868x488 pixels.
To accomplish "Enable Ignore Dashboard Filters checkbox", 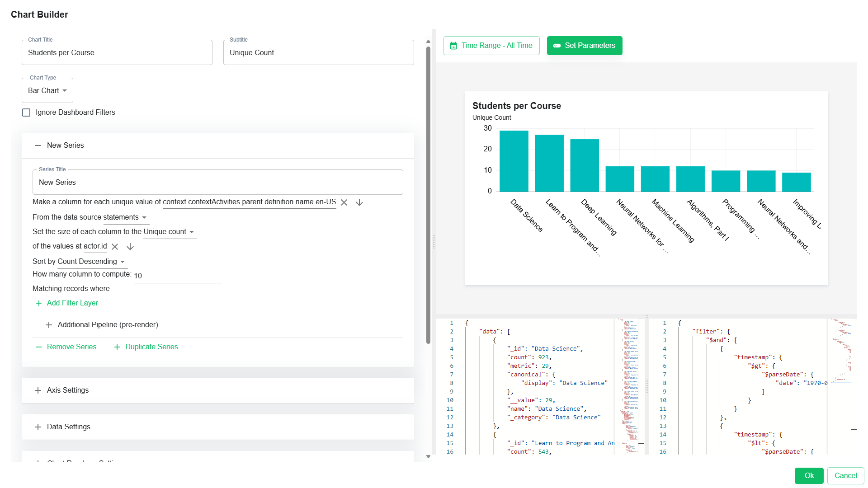I will click(26, 113).
